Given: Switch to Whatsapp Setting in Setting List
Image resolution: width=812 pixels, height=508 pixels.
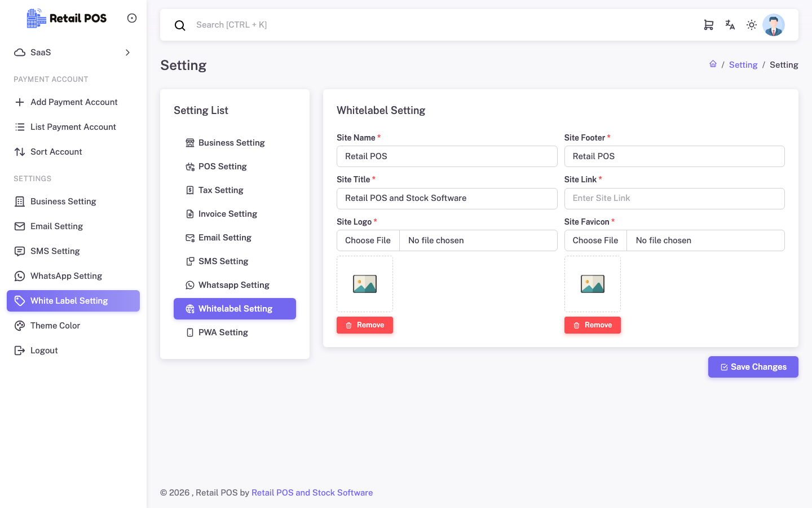Looking at the screenshot, I should click(x=235, y=285).
